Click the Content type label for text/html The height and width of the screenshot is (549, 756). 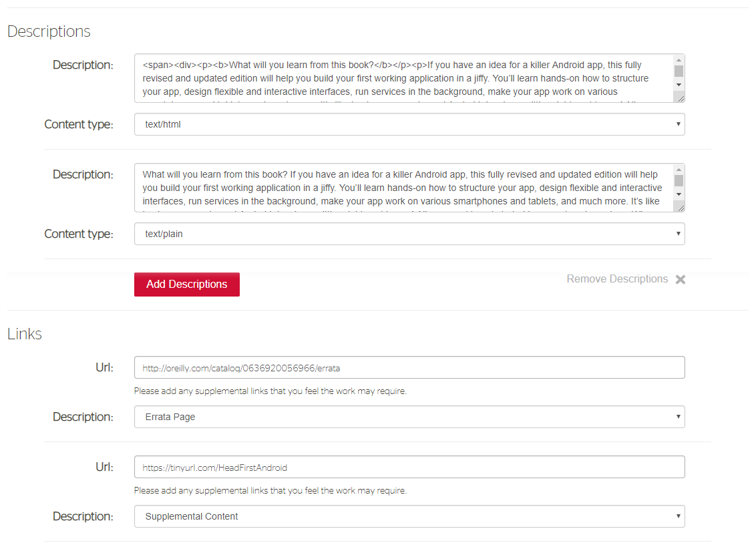79,124
